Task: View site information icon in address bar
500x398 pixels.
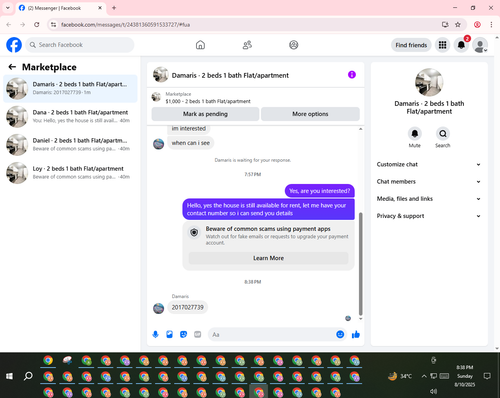Action: tap(53, 25)
